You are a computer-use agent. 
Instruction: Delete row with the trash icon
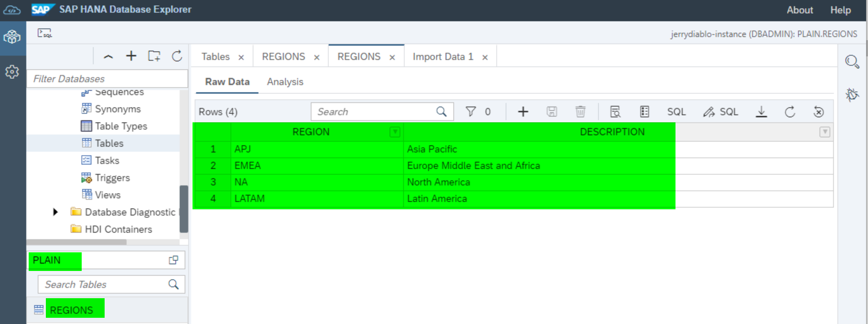click(x=580, y=111)
